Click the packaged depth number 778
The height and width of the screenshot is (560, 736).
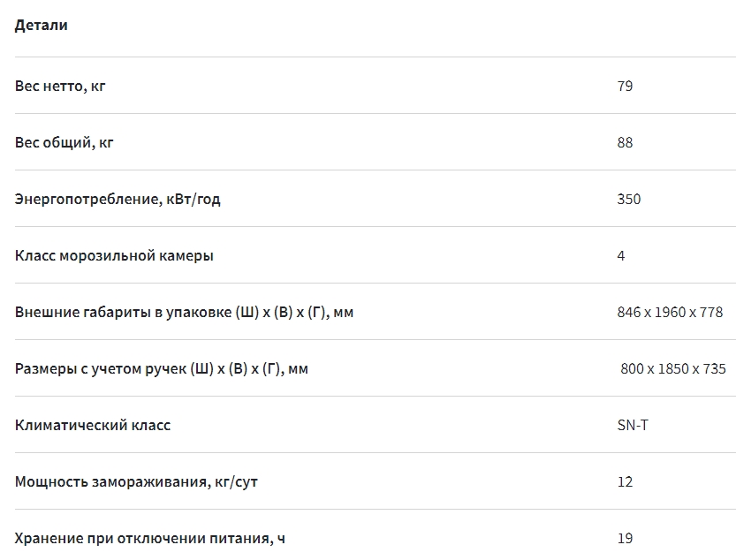[710, 312]
